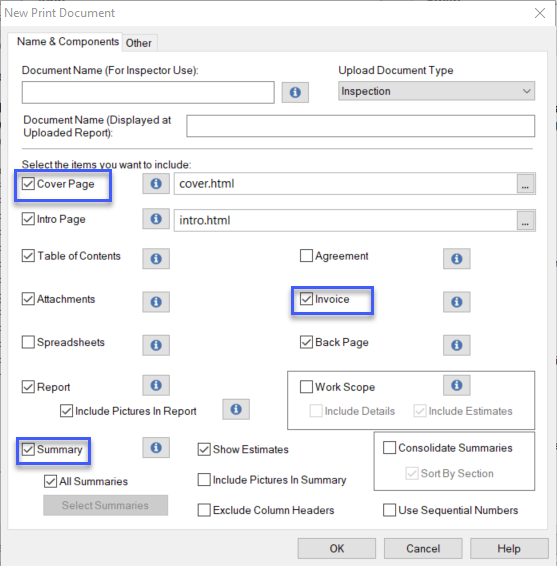Screen dimensions: 557x566
Task: Click the cover.html file path field
Action: [x=345, y=184]
